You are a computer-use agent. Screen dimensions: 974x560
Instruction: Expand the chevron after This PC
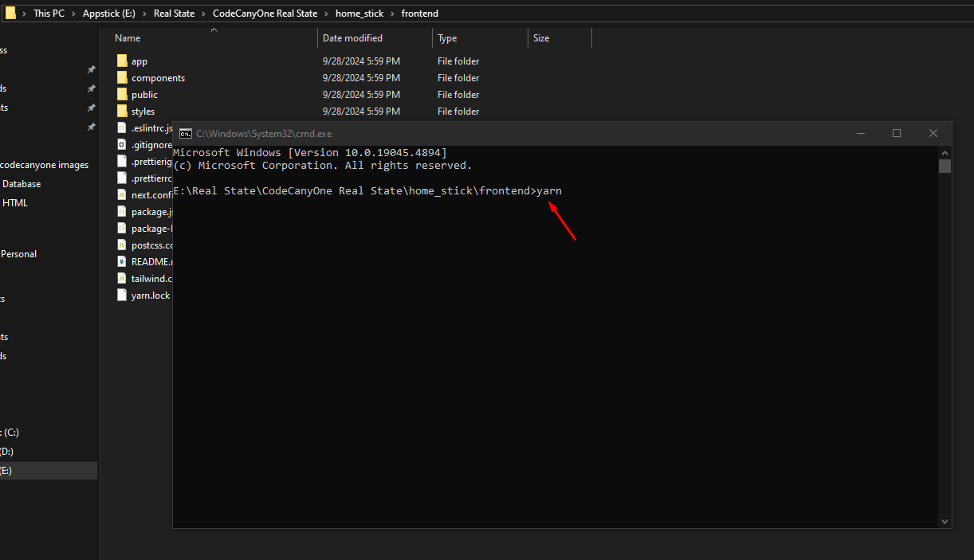tap(73, 14)
